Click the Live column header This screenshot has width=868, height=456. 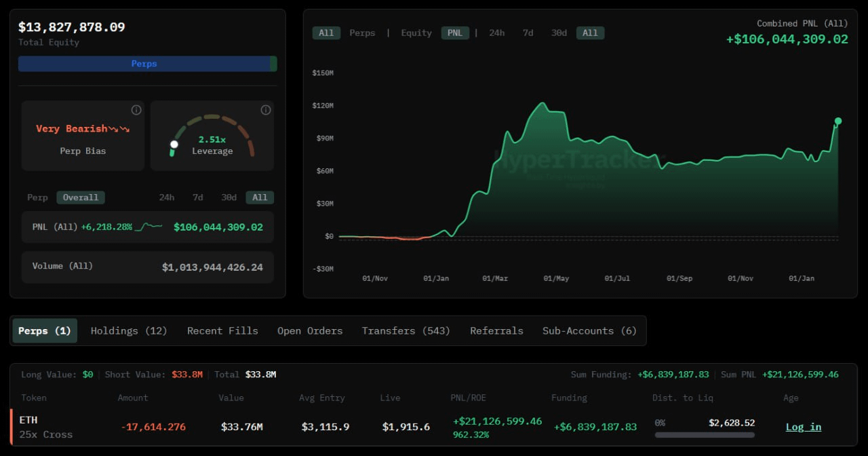tap(390, 398)
